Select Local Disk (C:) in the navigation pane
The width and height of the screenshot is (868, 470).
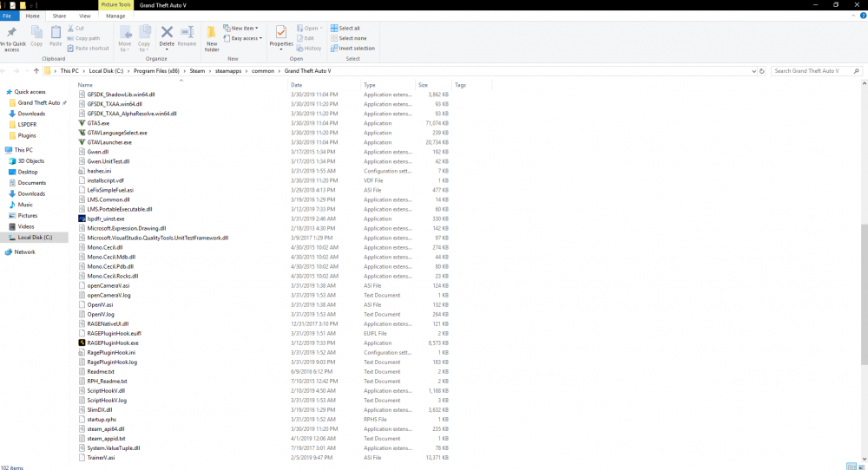coord(35,238)
